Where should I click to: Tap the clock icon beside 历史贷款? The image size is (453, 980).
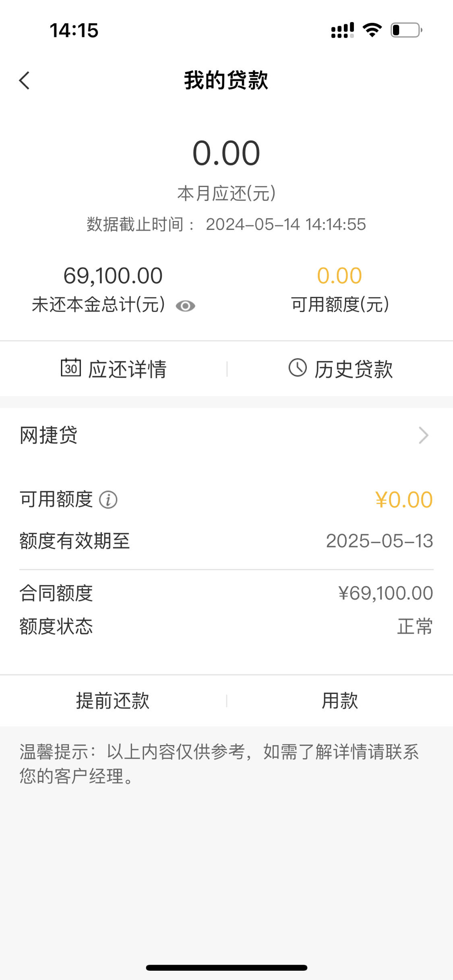pos(298,368)
